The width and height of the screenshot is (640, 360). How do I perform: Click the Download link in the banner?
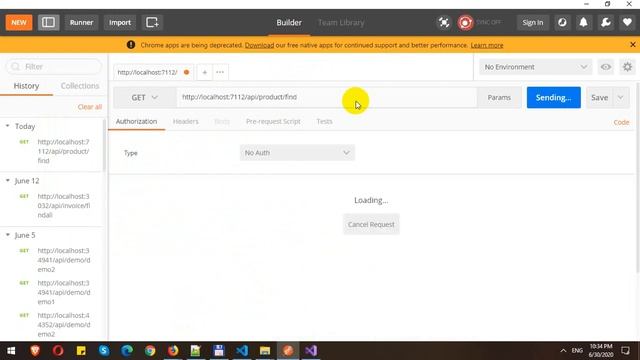pos(259,45)
